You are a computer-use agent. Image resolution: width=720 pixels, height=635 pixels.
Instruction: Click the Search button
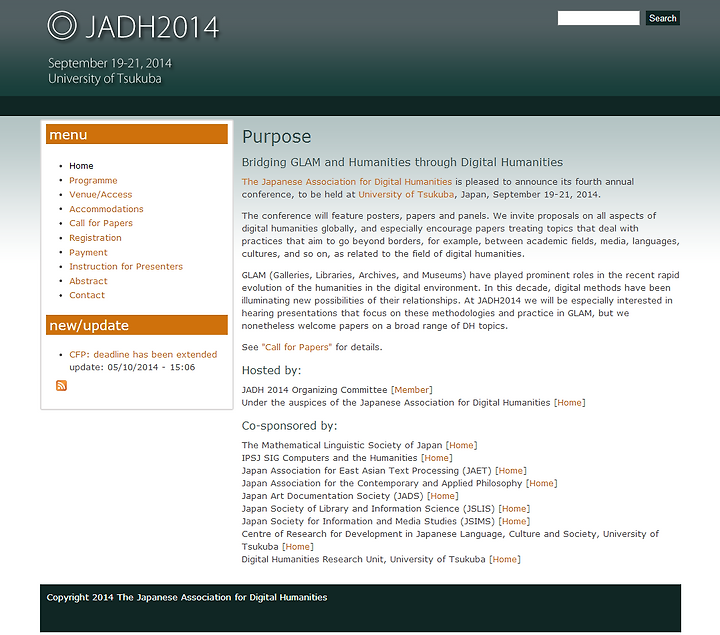663,18
